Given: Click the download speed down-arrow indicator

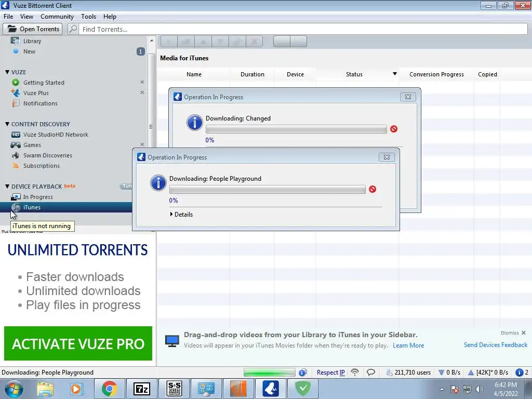Looking at the screenshot, I should (449, 372).
